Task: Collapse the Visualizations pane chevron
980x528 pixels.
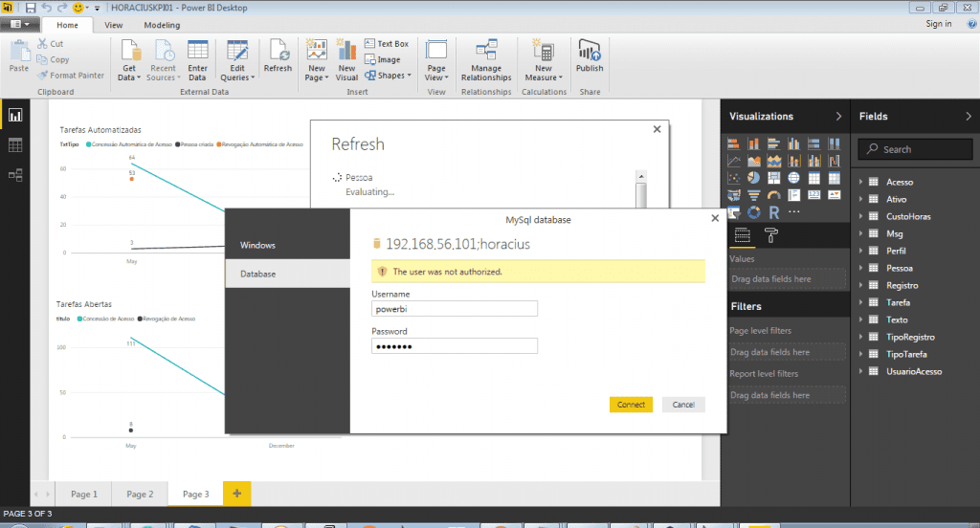Action: (838, 117)
